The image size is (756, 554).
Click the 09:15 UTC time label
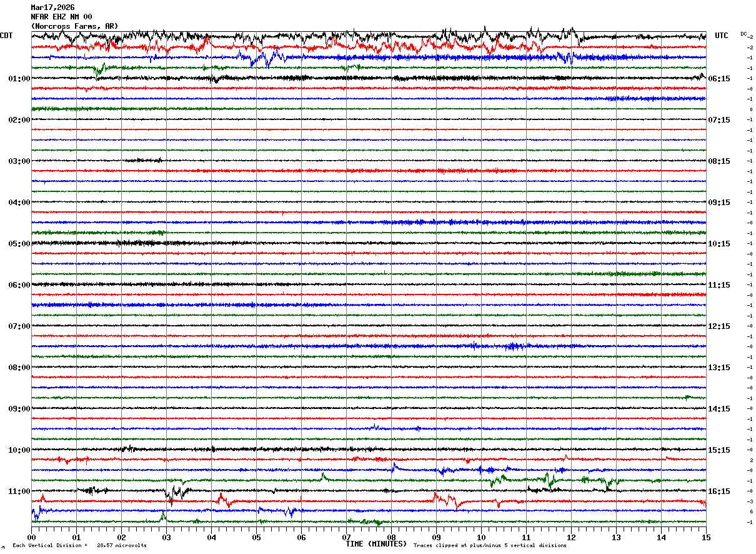click(x=719, y=203)
